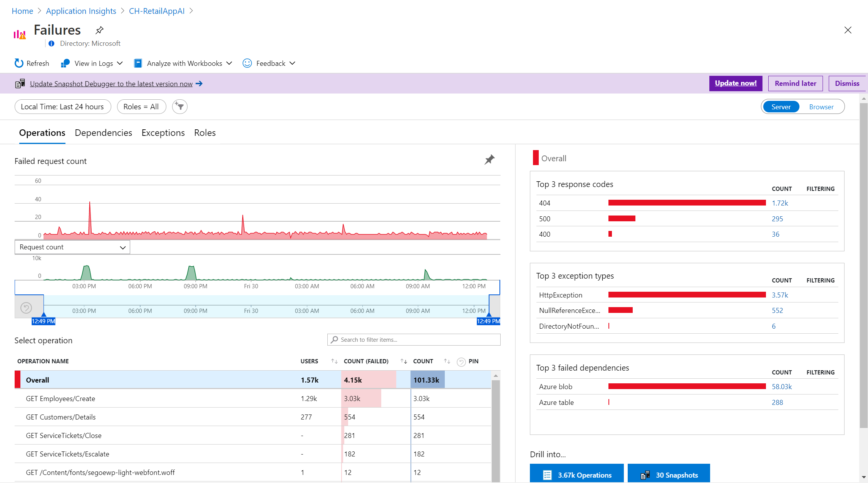Pin the Failed request count chart

(x=489, y=159)
